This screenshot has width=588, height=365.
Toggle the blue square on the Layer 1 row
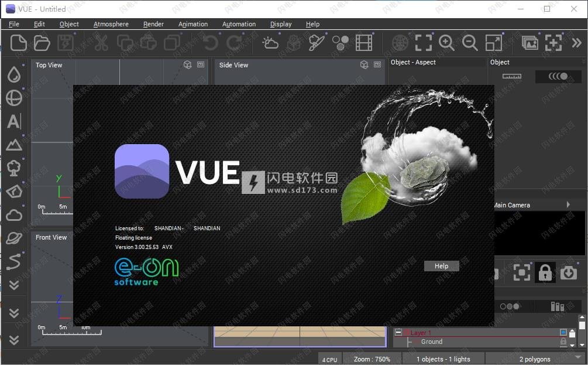pyautogui.click(x=563, y=332)
